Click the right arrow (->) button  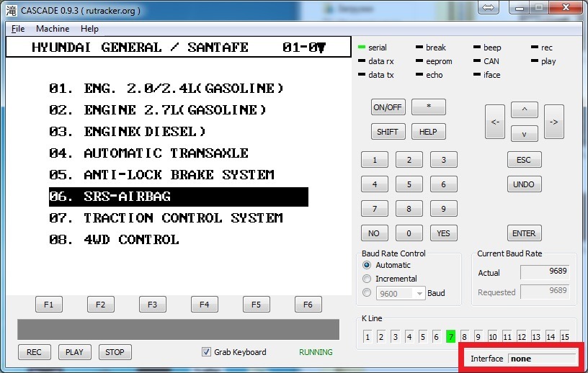pos(554,122)
